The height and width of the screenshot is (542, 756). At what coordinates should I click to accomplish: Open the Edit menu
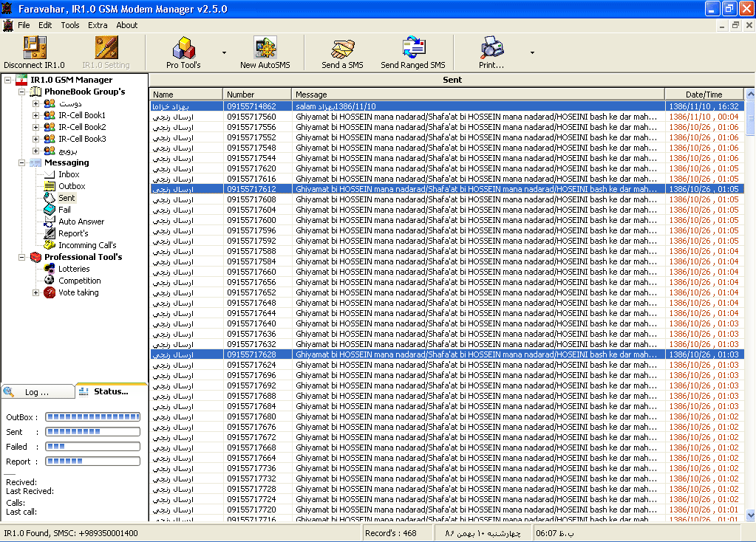point(45,25)
